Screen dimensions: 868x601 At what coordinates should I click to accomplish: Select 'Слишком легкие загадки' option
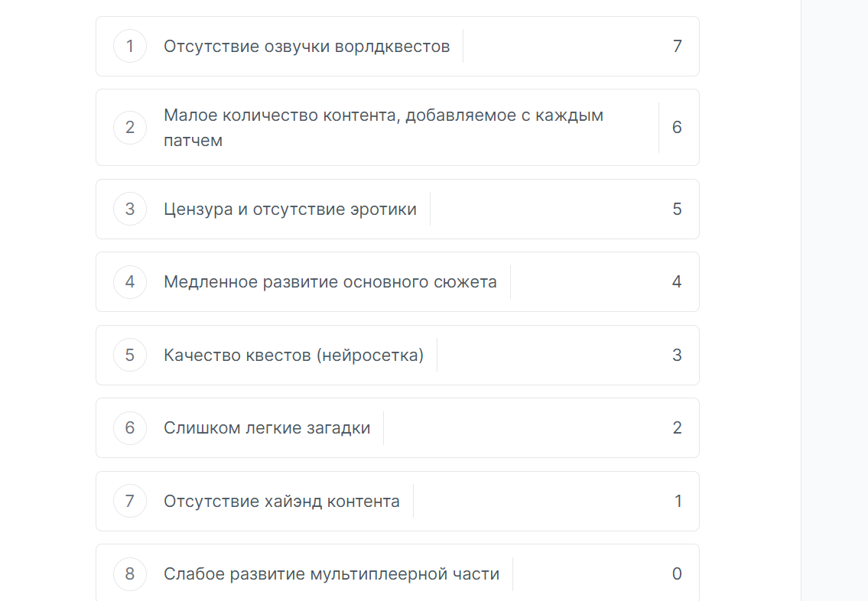[267, 427]
